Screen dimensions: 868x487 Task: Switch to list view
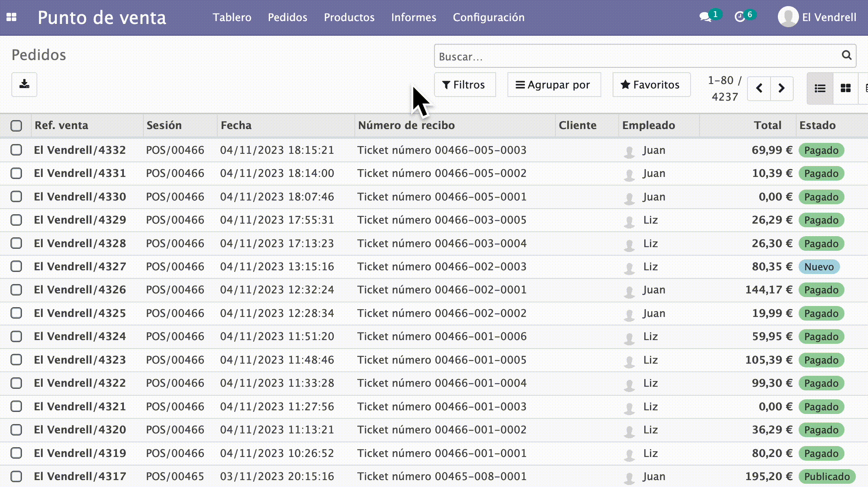click(x=820, y=88)
